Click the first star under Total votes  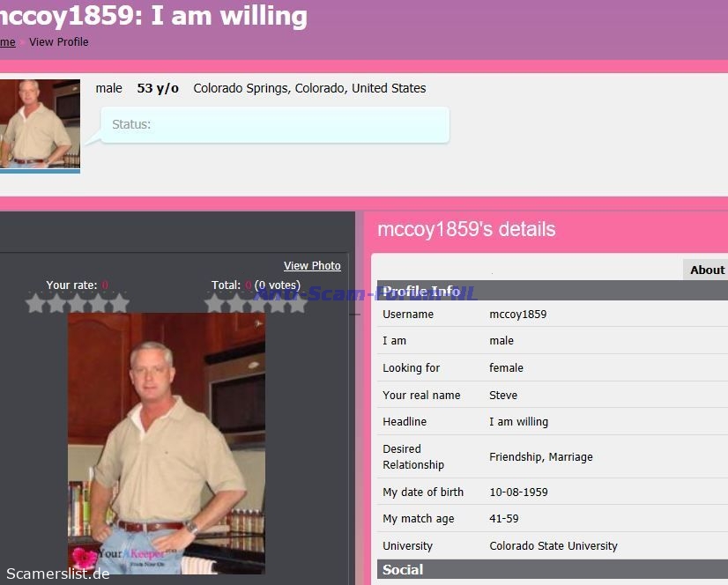pyautogui.click(x=215, y=303)
